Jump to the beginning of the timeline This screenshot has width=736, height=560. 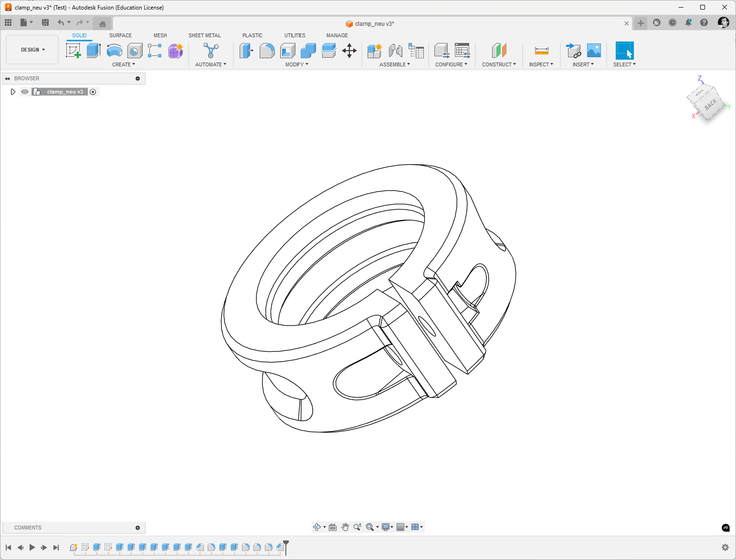click(8, 548)
